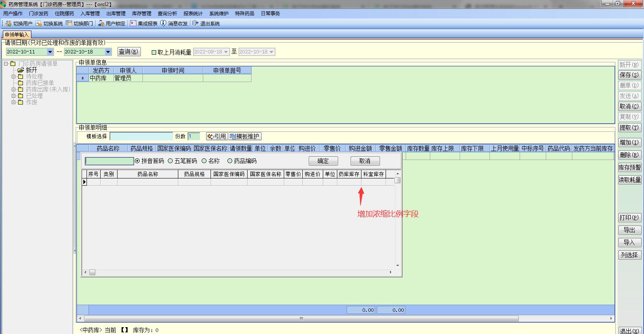Click the 药品名称 column header in popup
The image size is (644, 334).
coord(148,174)
